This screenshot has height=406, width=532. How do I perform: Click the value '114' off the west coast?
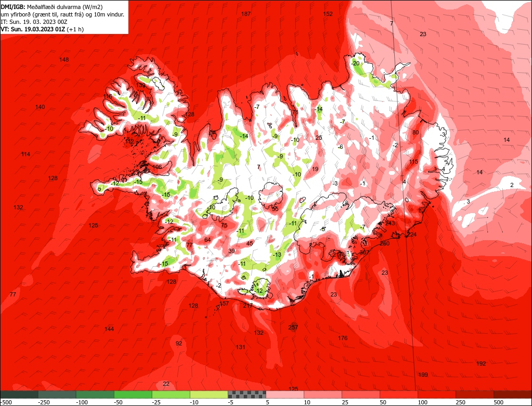pyautogui.click(x=26, y=154)
